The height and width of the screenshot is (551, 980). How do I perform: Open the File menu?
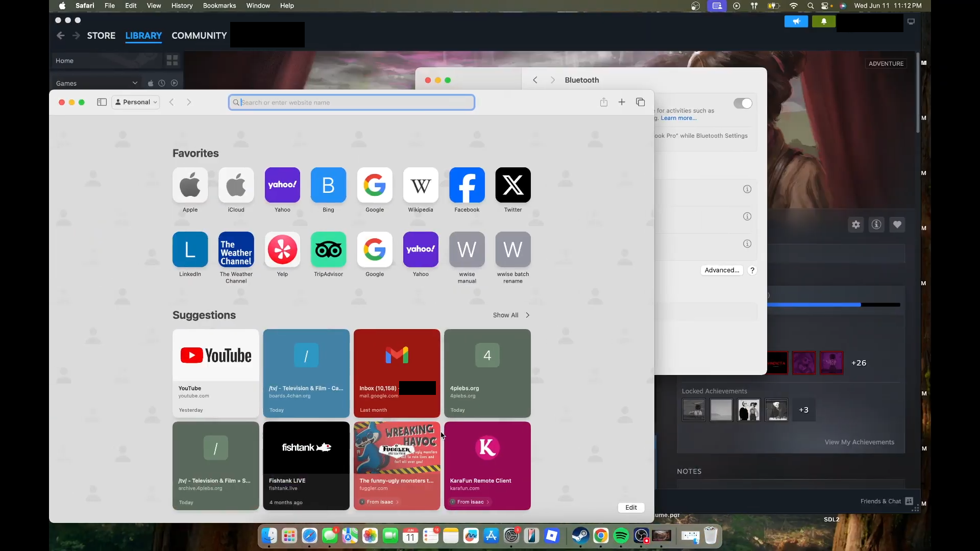(x=110, y=6)
